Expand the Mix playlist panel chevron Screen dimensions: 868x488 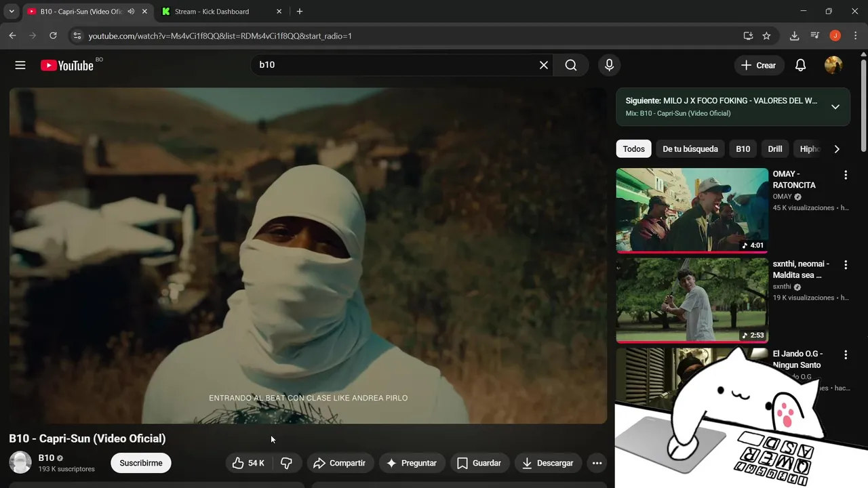point(835,107)
